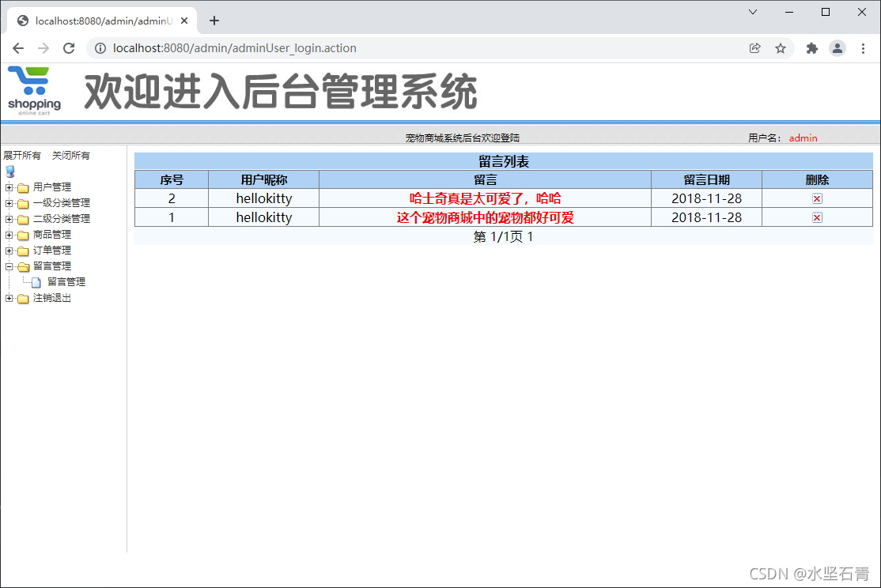Viewport: 881px width, 588px height.
Task: Click message text 哈士奇真是太可爱了，哈哈
Action: click(485, 198)
